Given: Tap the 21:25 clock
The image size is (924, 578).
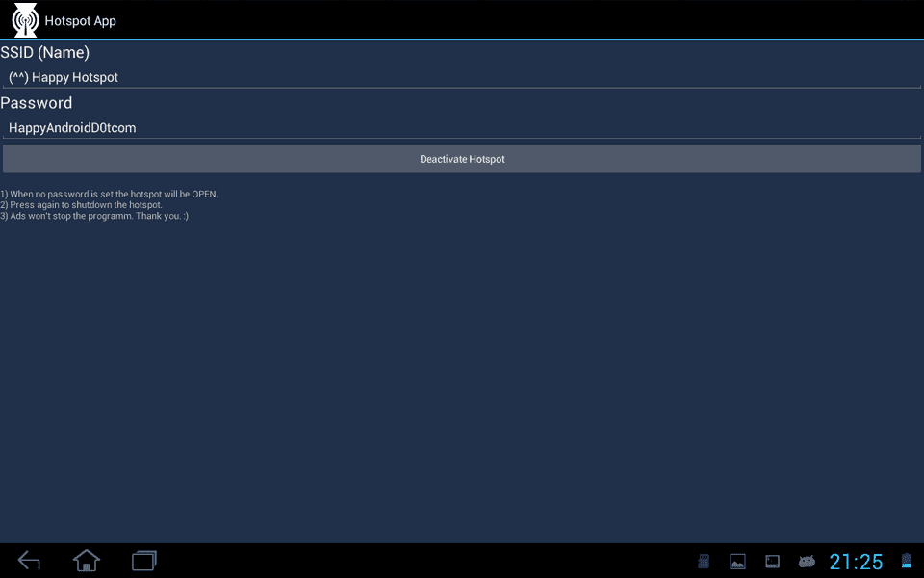Looking at the screenshot, I should click(857, 562).
